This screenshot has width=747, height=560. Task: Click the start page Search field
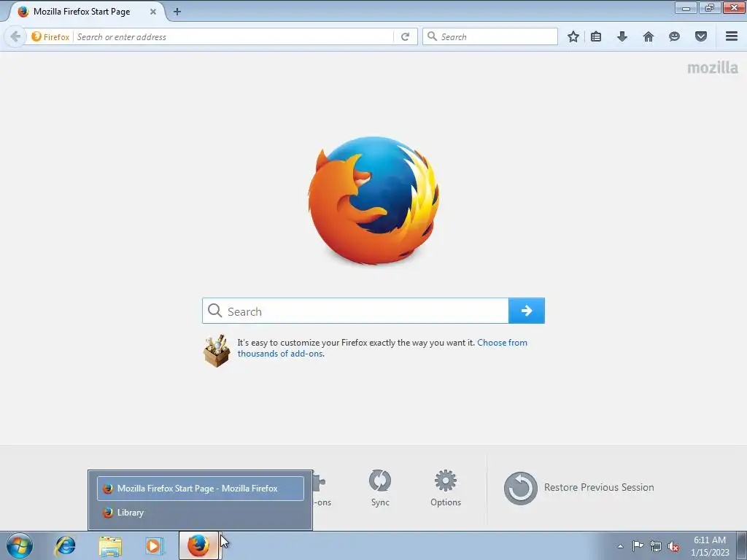[x=355, y=311]
